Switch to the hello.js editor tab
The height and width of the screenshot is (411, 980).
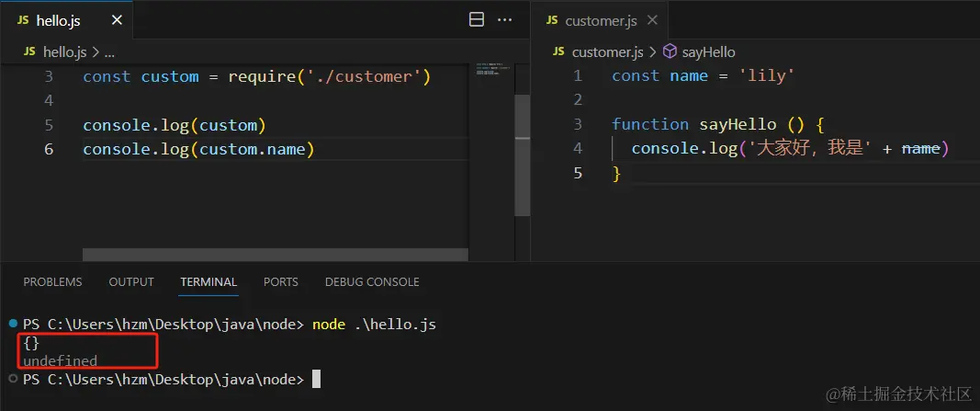[x=57, y=20]
